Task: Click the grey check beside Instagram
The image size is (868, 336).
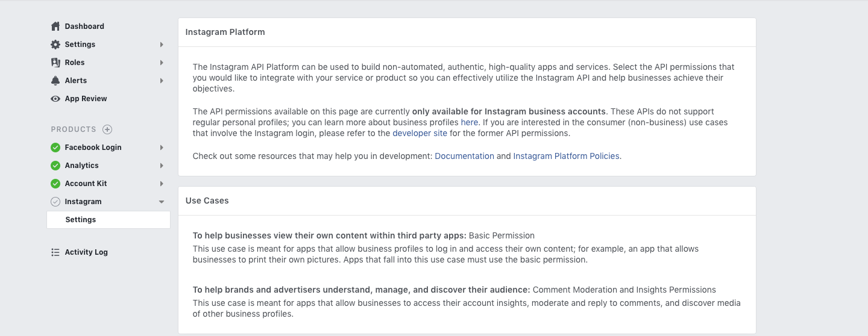Action: coord(55,202)
